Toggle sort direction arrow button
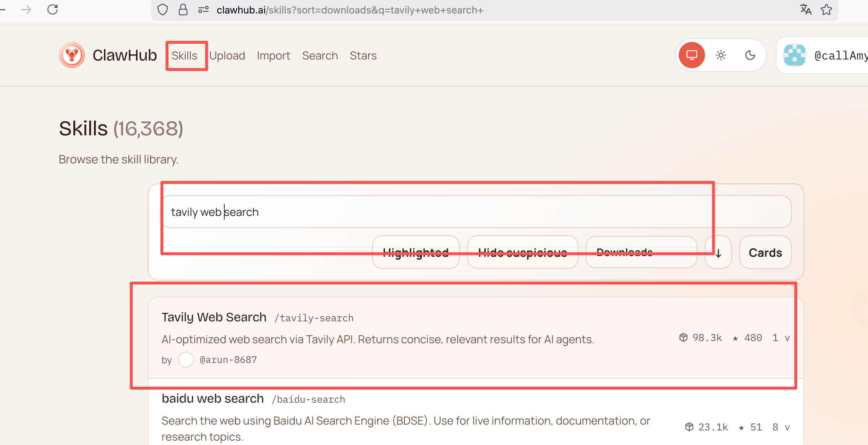 pyautogui.click(x=718, y=252)
